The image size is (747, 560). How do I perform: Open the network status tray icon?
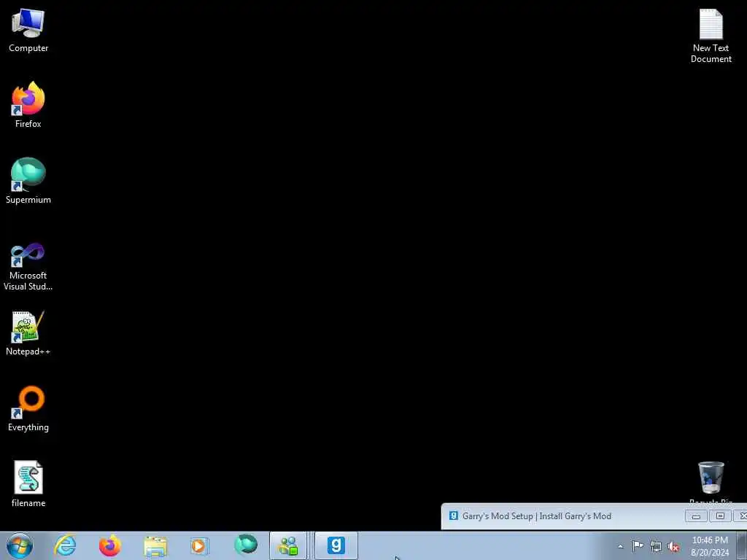(x=656, y=547)
